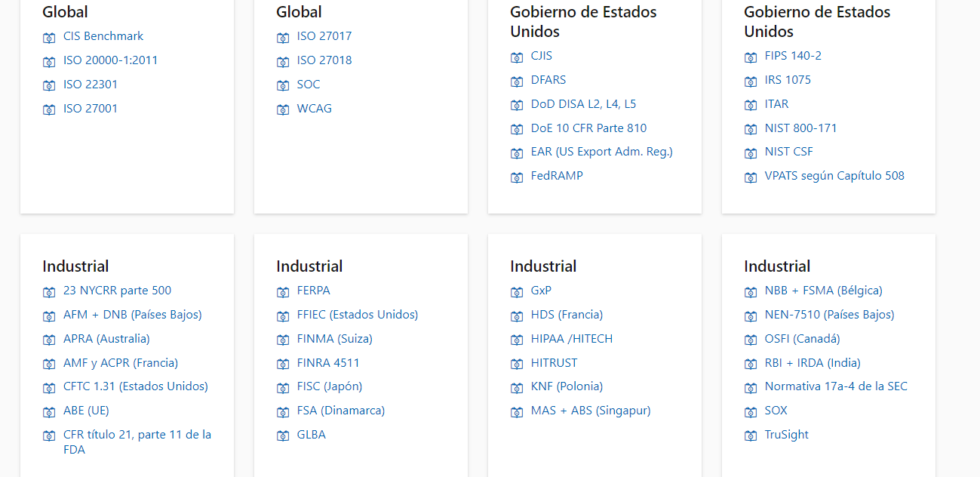Screen dimensions: 980x477
Task: Click the icon next to OSFI (Canadá)
Action: (751, 340)
